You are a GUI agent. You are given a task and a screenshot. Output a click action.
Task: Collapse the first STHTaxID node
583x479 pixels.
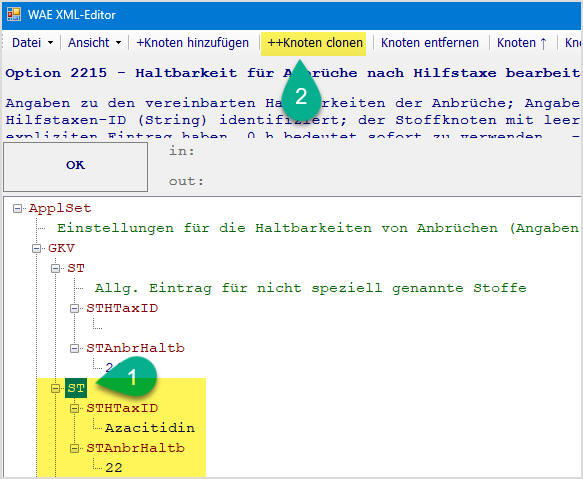pos(75,308)
